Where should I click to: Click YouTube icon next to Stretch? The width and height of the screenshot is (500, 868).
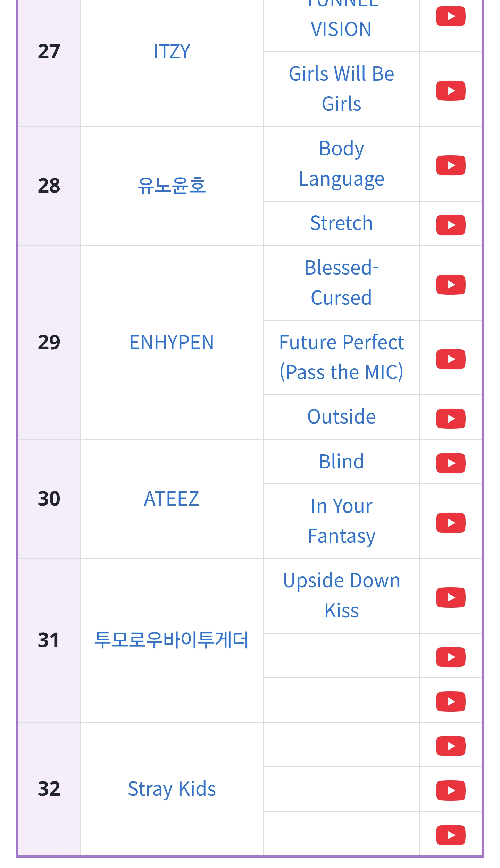point(450,225)
